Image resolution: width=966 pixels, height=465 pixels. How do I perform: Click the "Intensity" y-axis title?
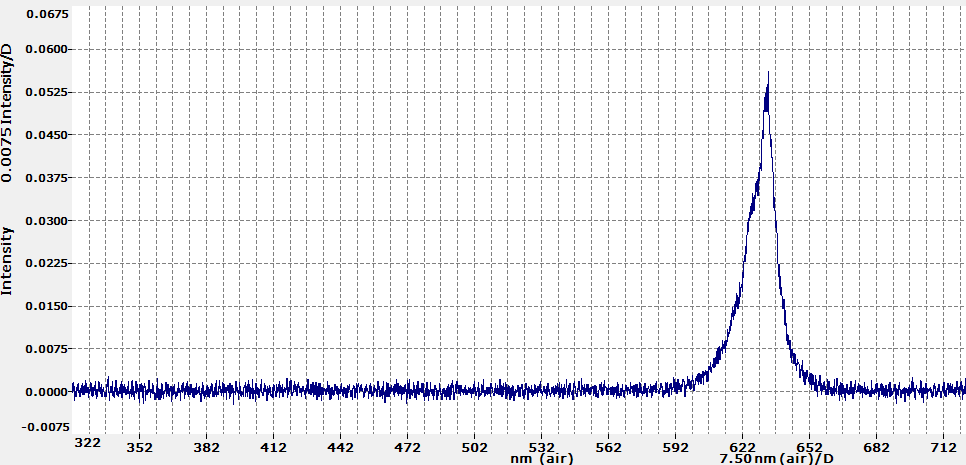[x=8, y=260]
